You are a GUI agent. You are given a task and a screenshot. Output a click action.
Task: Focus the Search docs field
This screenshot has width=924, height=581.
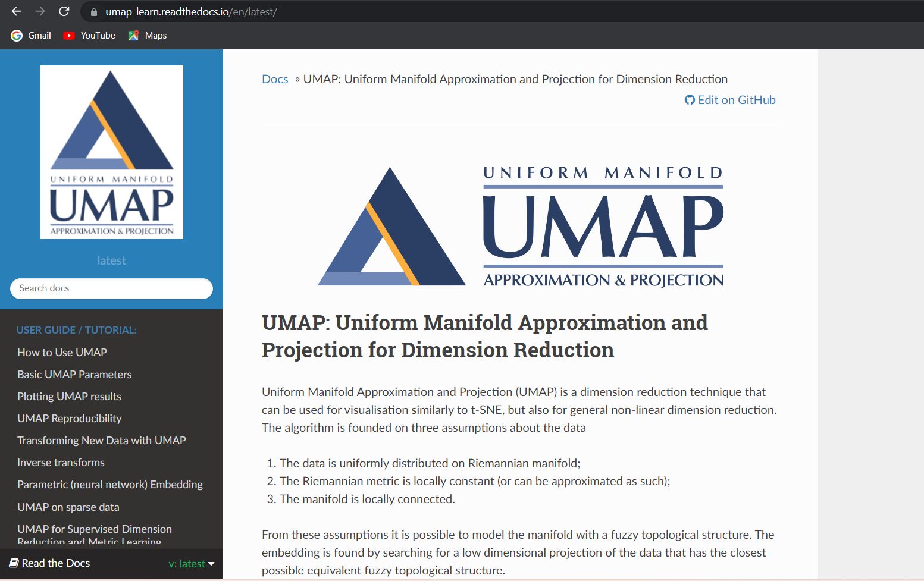[x=111, y=288]
